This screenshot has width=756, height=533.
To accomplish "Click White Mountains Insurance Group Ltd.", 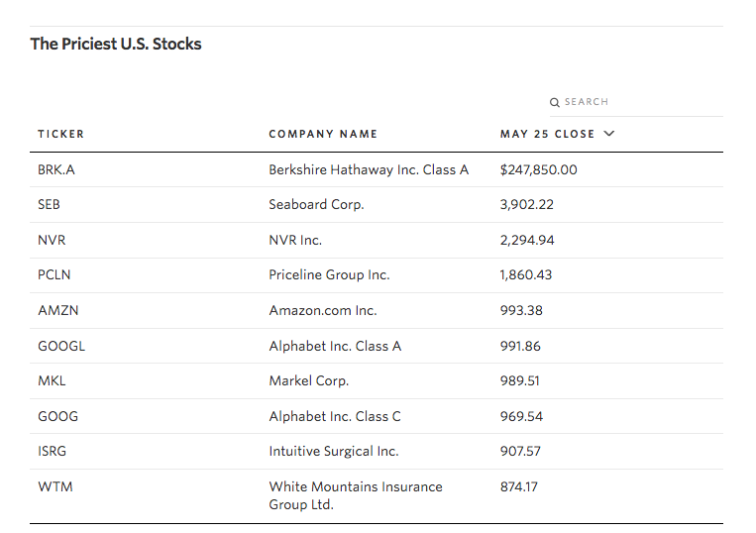I will (x=356, y=495).
